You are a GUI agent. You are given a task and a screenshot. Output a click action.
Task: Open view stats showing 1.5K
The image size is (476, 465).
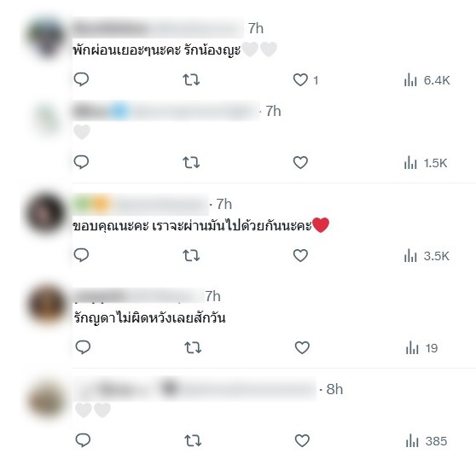tap(426, 163)
